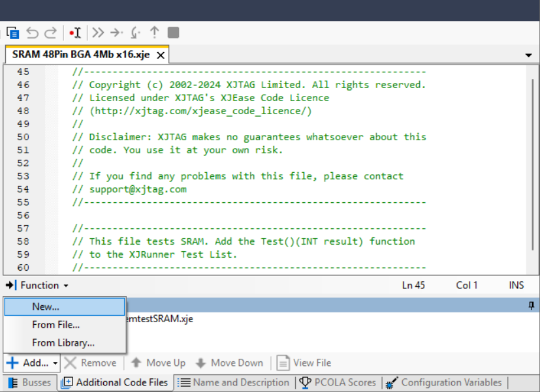Pick From File... in the Add menu
Image resolution: width=540 pixels, height=392 pixels.
tap(56, 324)
